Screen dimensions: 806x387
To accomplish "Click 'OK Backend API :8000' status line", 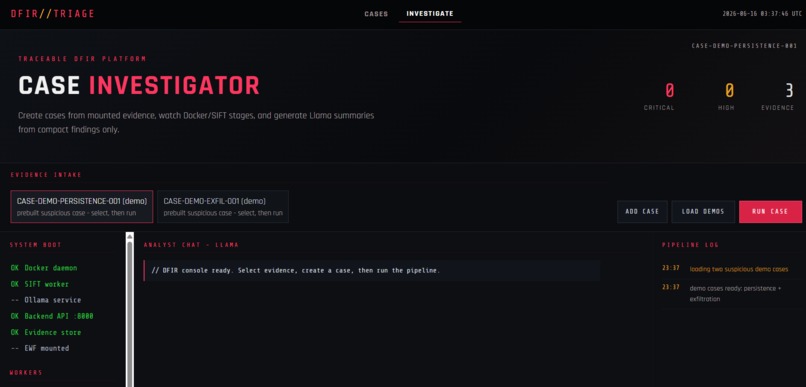I will 52,316.
